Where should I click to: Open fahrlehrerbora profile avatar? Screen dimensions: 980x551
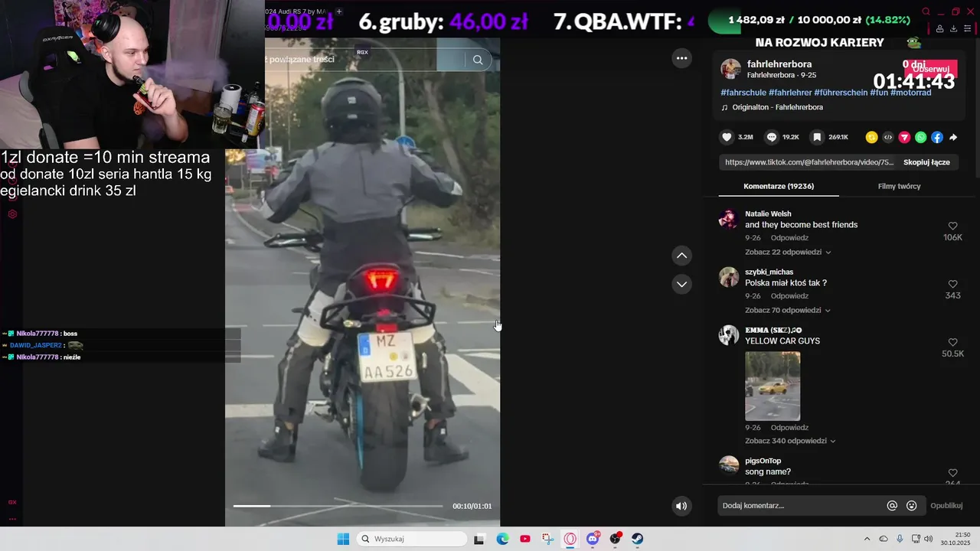click(730, 69)
